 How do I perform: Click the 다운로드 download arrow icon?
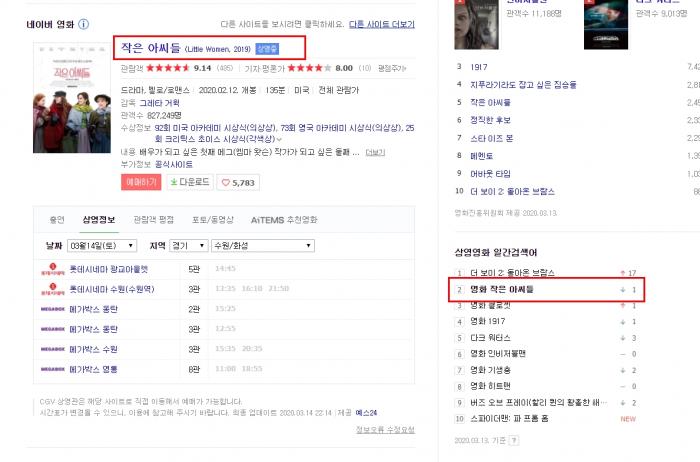(174, 182)
